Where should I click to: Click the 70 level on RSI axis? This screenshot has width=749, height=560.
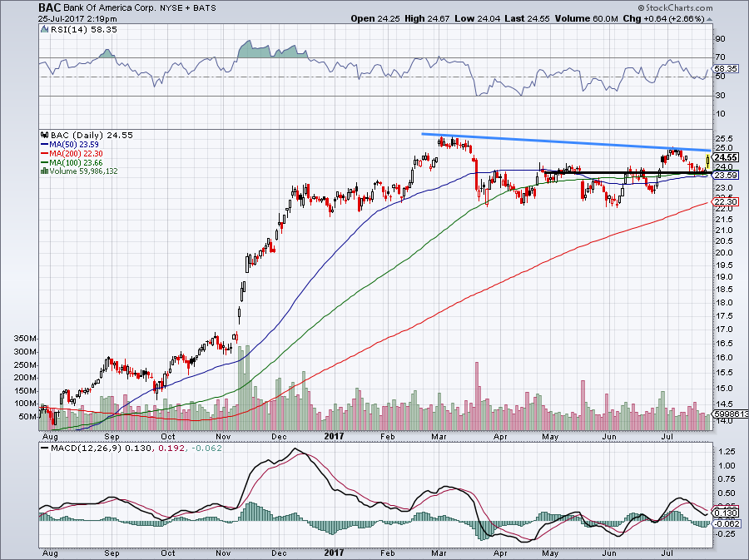click(720, 57)
